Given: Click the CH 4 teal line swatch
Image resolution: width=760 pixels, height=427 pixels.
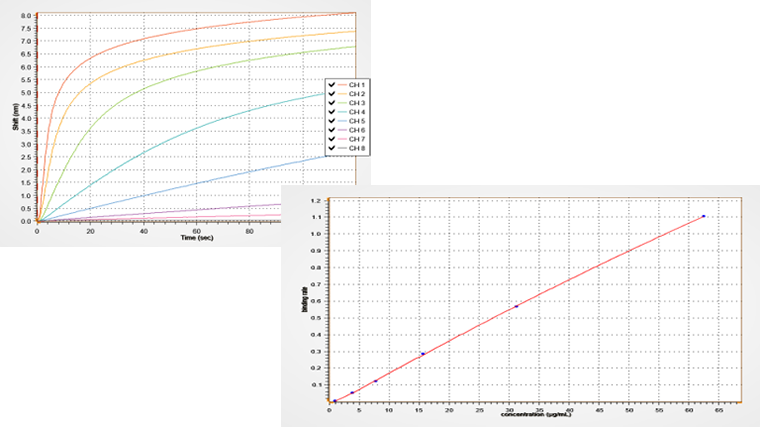Looking at the screenshot, I should tap(343, 111).
